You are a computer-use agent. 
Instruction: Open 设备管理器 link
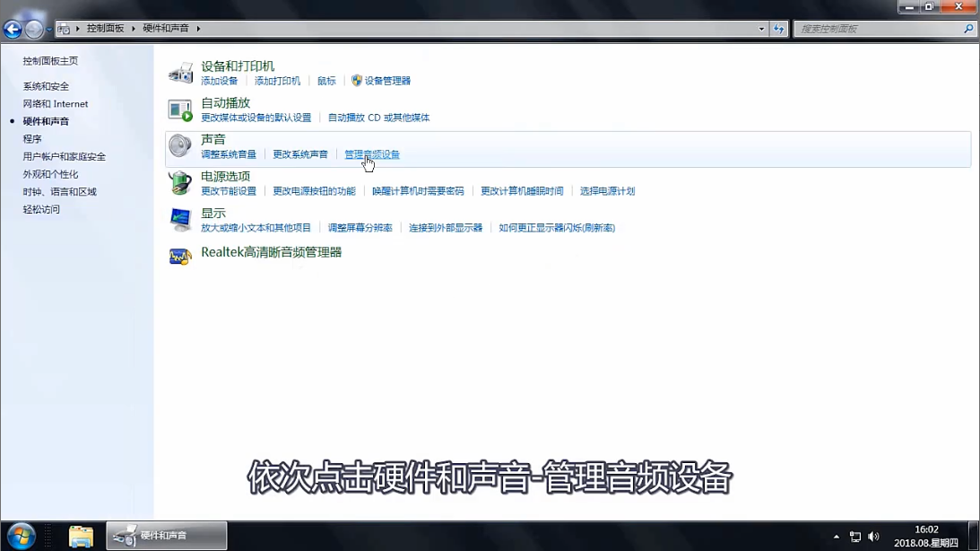click(x=387, y=81)
